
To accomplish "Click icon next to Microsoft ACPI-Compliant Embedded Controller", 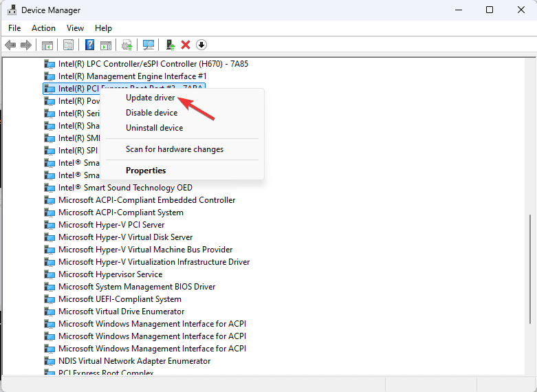I will point(50,200).
